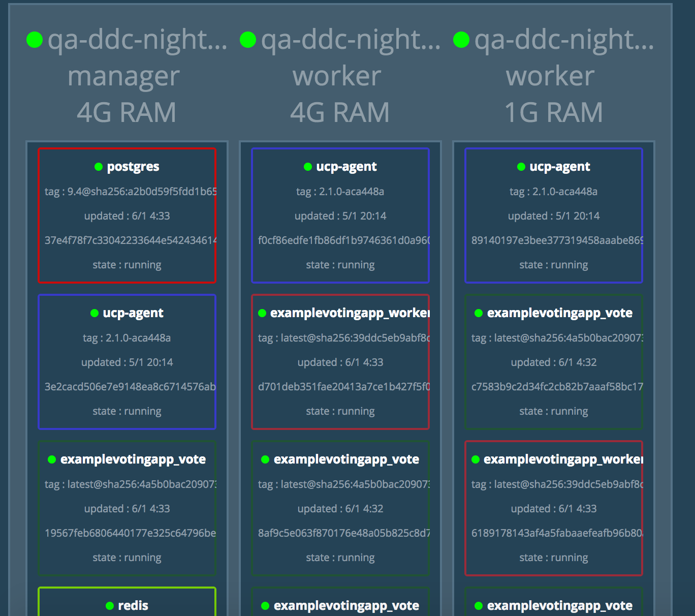Click the examplevotingapp_worker status dot in the 4G worker node

tap(262, 313)
